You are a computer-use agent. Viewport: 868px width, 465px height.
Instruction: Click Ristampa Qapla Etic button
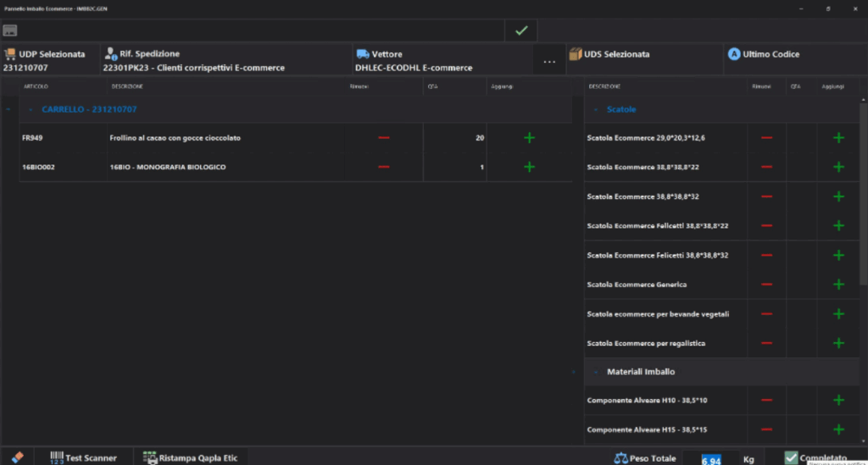192,457
